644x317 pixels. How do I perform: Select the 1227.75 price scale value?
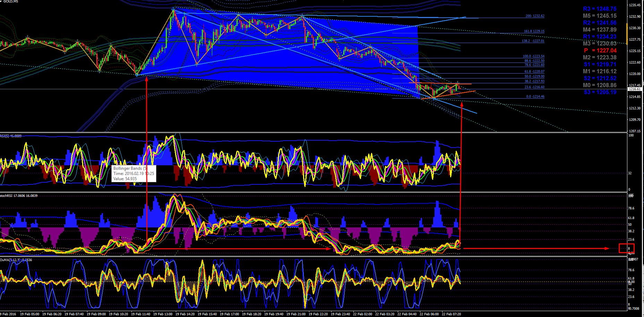pyautogui.click(x=635, y=40)
